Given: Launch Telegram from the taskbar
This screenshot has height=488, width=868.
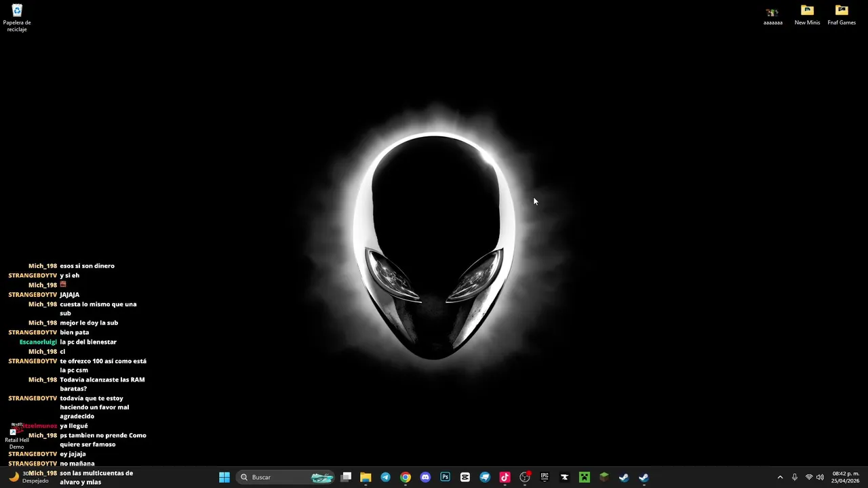Looking at the screenshot, I should [x=385, y=477].
